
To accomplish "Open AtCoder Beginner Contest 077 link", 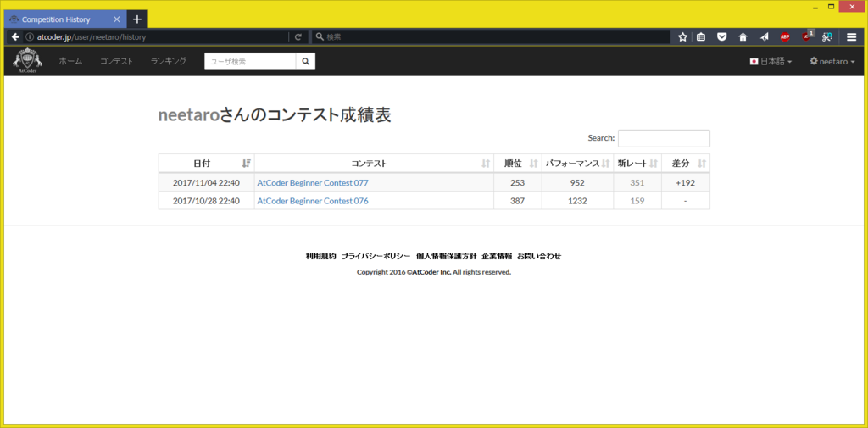I will pyautogui.click(x=313, y=183).
